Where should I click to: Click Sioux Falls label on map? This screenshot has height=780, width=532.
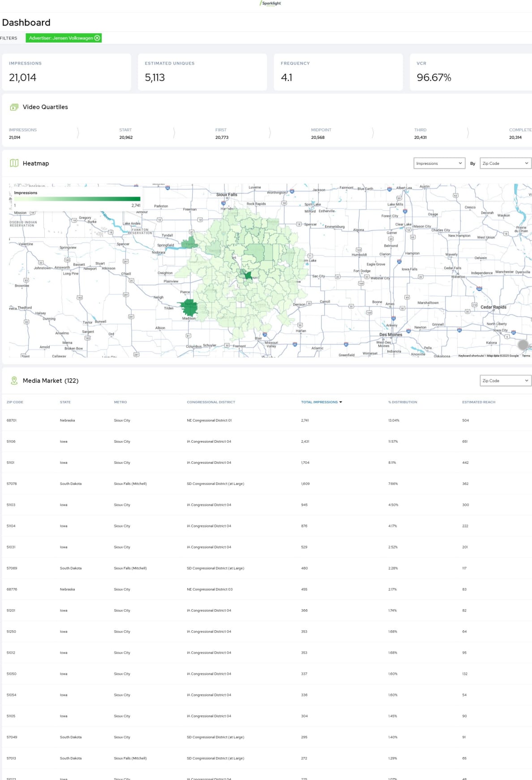227,194
